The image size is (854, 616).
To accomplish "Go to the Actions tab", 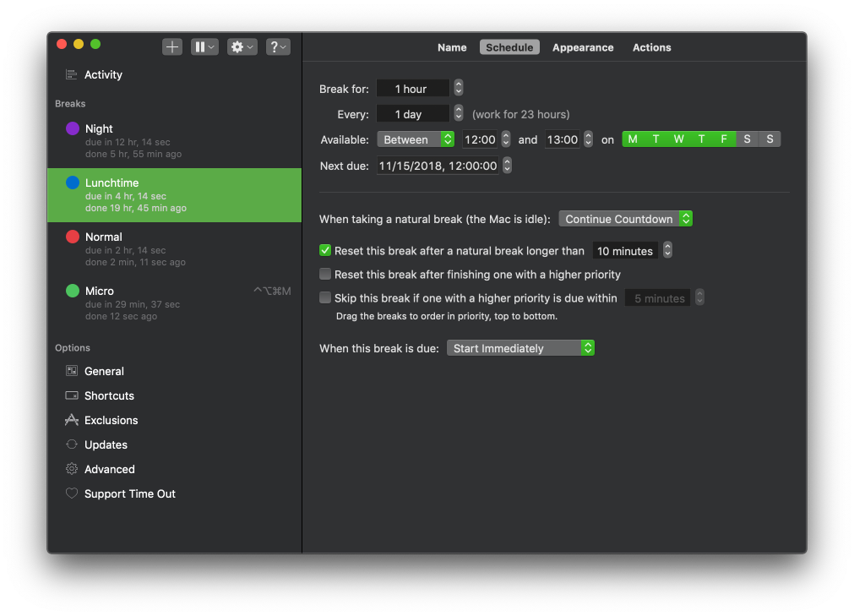I will [651, 47].
